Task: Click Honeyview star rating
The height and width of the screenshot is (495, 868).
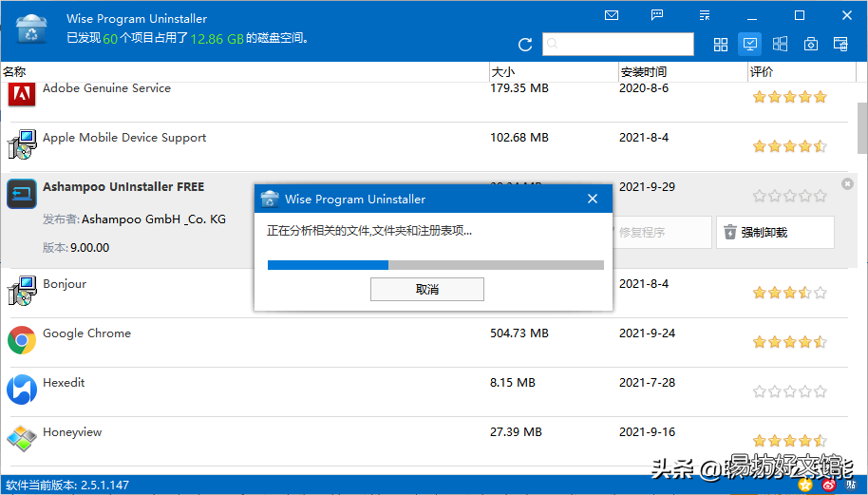Action: [790, 441]
